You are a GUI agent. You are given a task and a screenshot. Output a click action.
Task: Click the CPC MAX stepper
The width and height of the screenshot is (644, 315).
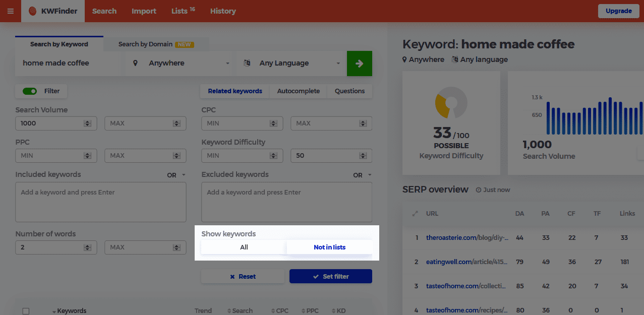pos(363,123)
